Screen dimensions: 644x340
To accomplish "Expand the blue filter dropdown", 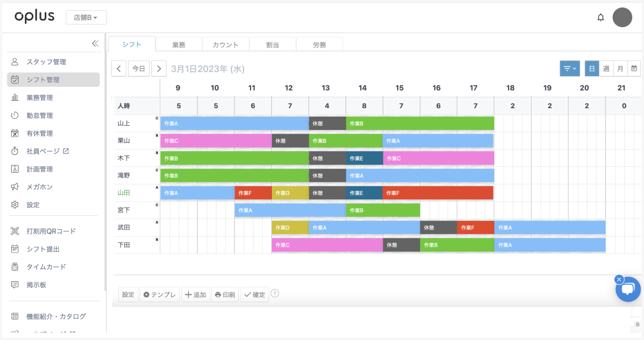I will 570,68.
